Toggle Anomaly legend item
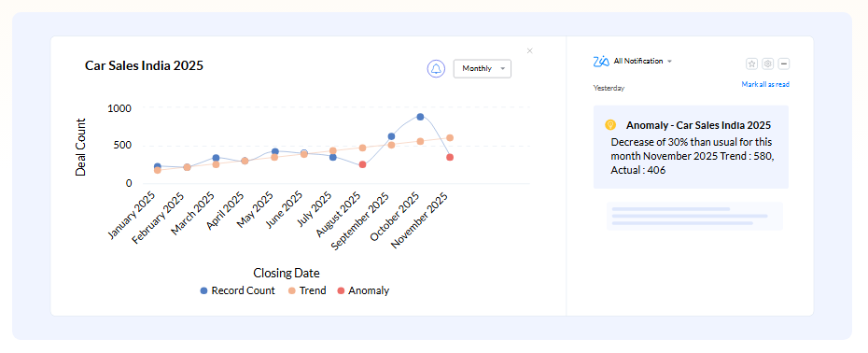868x353 pixels. (x=363, y=291)
